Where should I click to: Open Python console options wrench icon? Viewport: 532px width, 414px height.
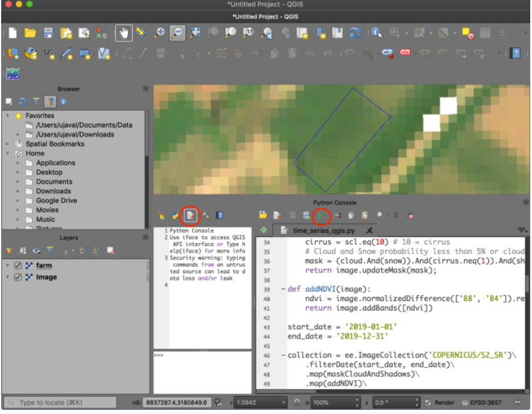point(206,215)
